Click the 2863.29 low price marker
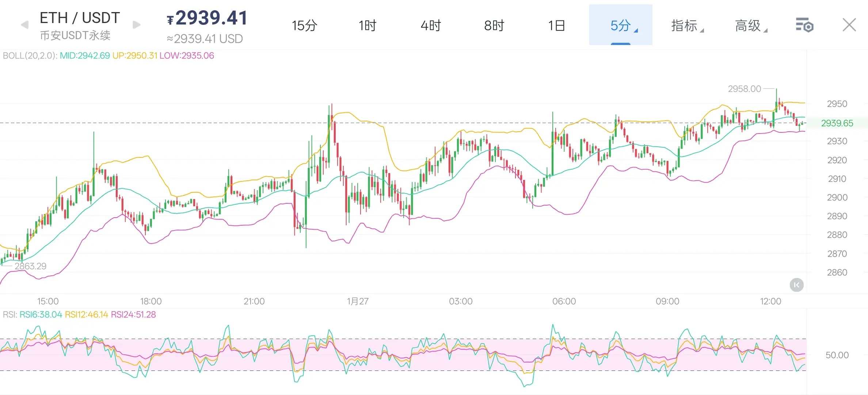 click(x=30, y=266)
